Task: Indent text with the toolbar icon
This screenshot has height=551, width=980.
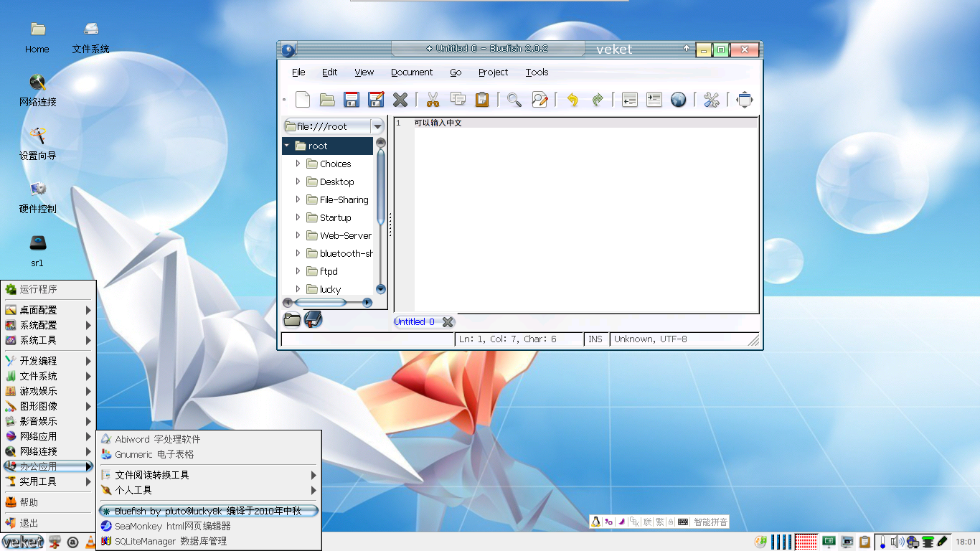Action: 654,100
